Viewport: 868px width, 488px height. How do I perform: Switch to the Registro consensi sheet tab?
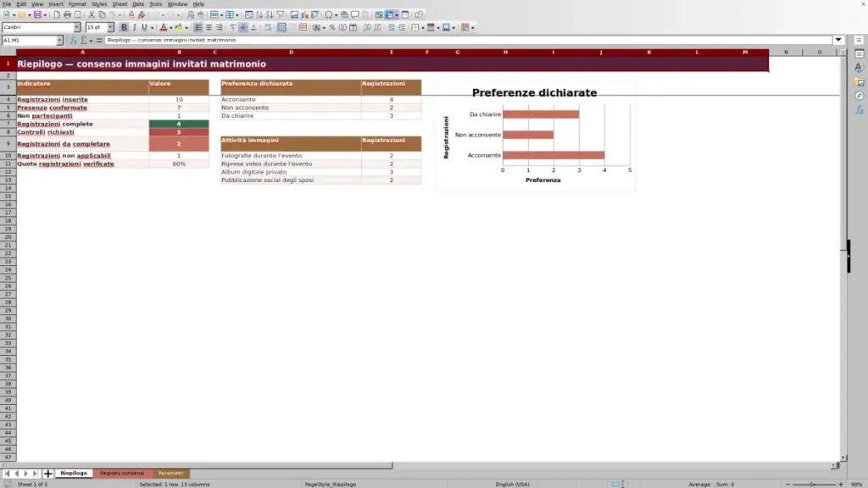122,474
